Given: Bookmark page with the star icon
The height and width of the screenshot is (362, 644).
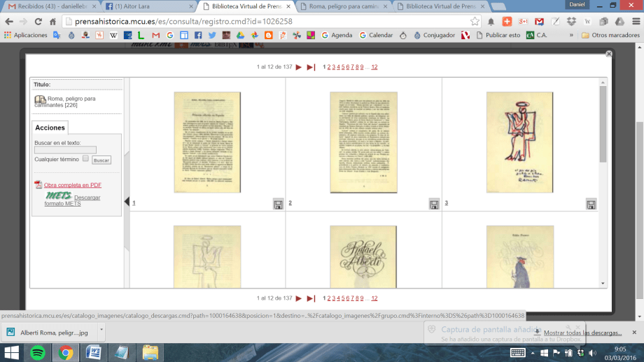Looking at the screenshot, I should [475, 21].
